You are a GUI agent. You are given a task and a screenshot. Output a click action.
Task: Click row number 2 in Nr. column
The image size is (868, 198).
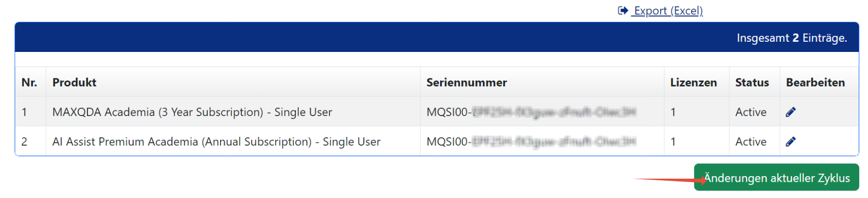24,142
